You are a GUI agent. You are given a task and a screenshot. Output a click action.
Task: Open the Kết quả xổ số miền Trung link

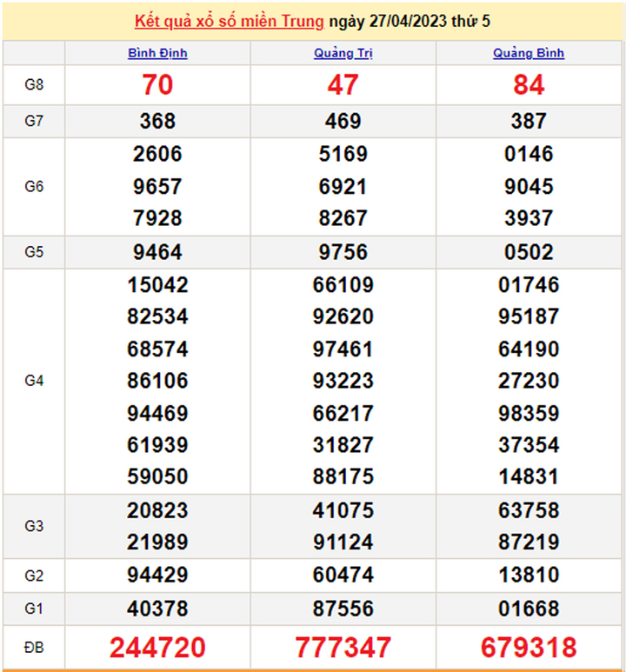pyautogui.click(x=230, y=21)
